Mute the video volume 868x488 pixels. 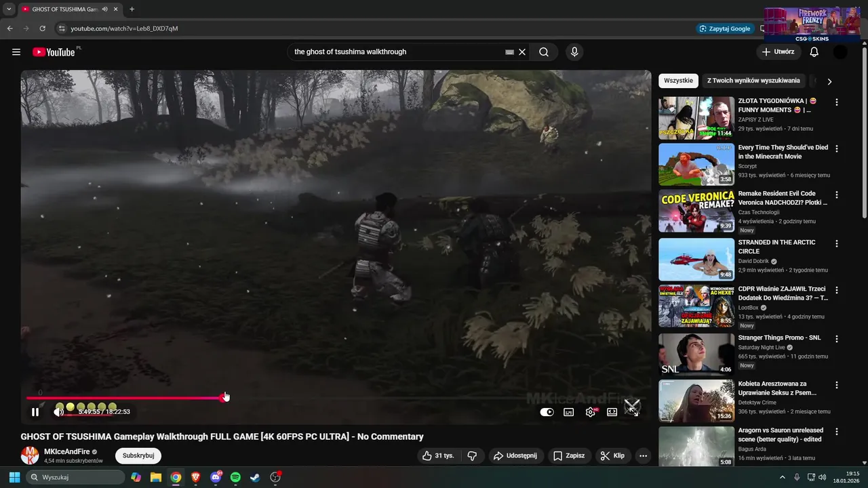[58, 411]
